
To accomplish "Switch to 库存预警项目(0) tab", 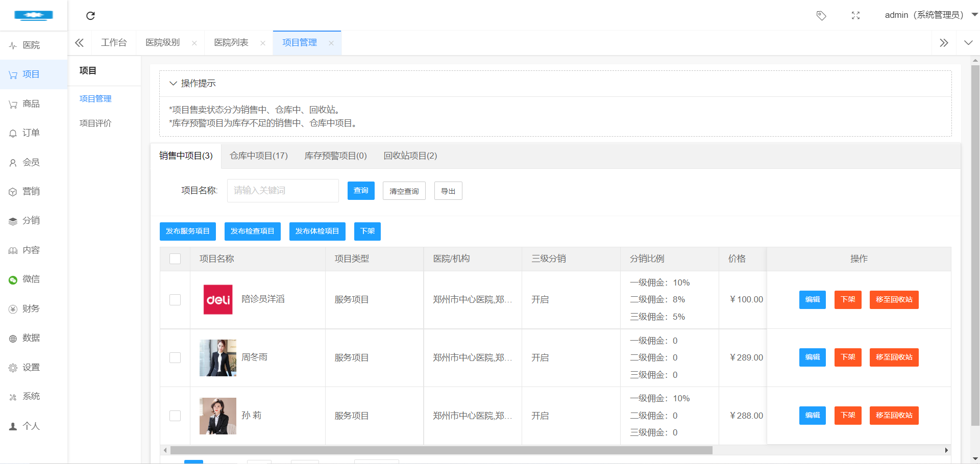I will pyautogui.click(x=336, y=156).
